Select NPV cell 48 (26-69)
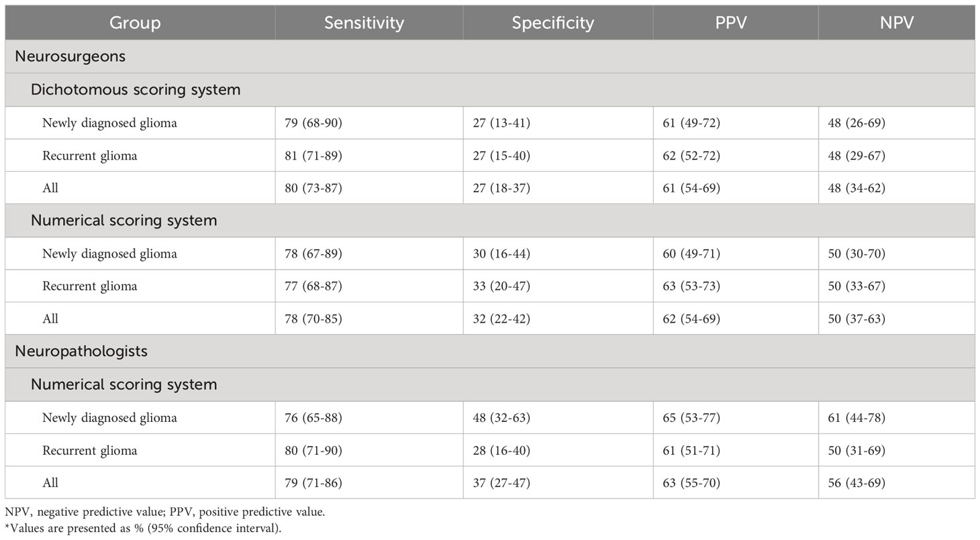The height and width of the screenshot is (540, 980). pos(856,123)
